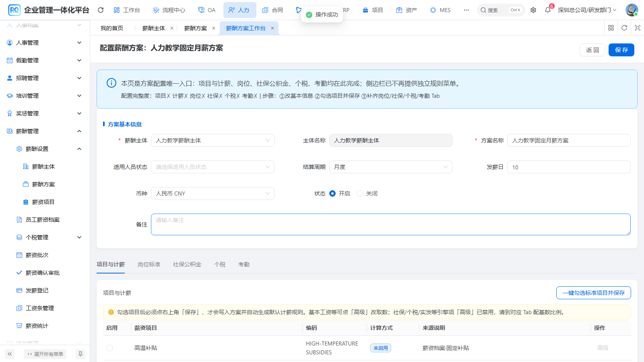Open the 币种 dropdown
This screenshot has height=362, width=644.
(213, 193)
